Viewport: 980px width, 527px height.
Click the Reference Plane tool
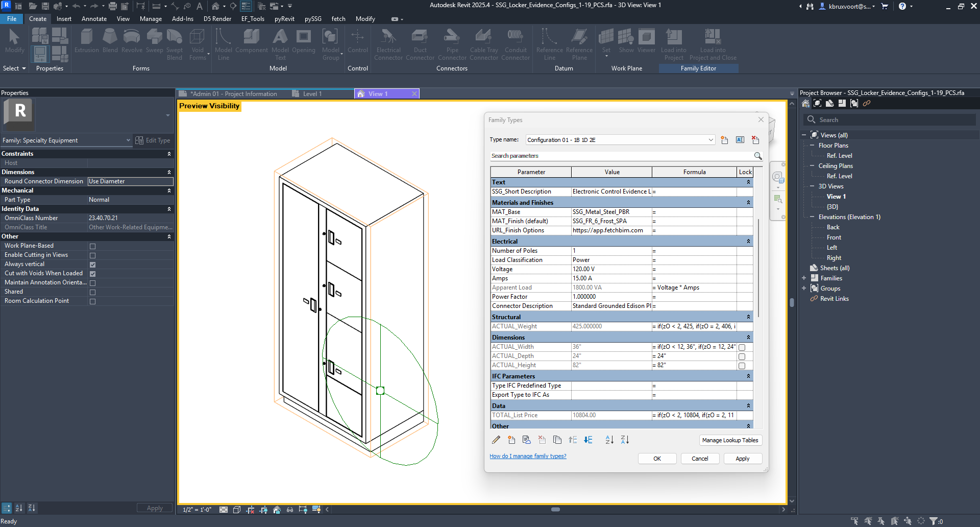[x=579, y=44]
